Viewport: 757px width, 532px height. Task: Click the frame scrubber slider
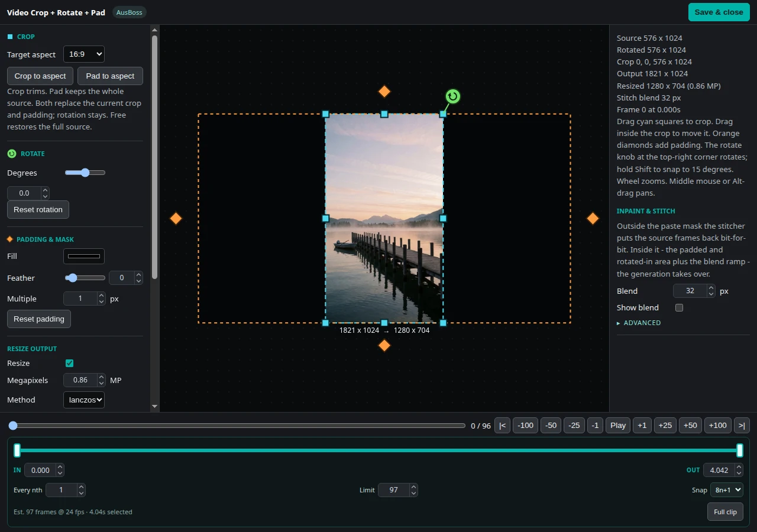pyautogui.click(x=237, y=426)
